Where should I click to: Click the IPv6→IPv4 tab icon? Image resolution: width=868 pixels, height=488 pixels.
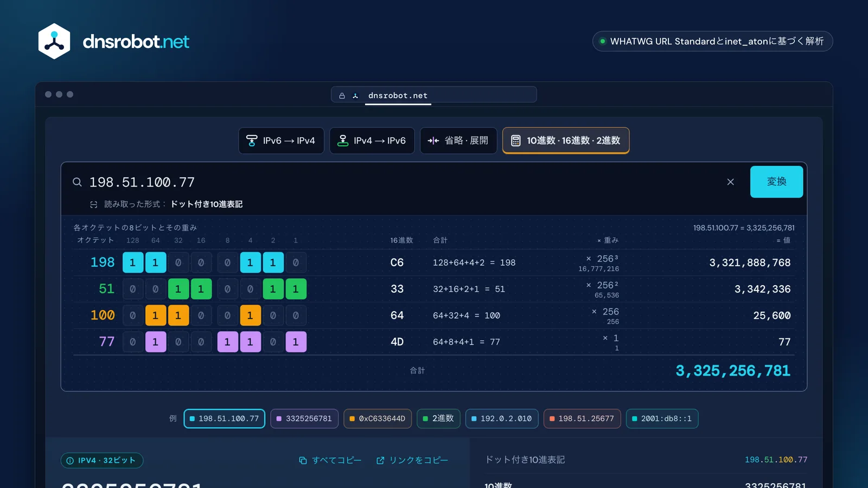[252, 140]
